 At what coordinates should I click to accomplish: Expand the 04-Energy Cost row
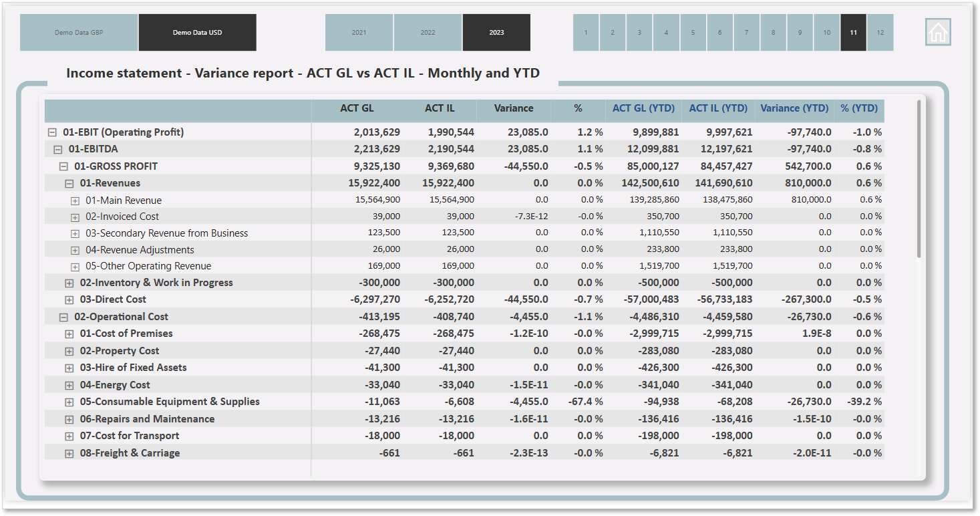pyautogui.click(x=69, y=385)
